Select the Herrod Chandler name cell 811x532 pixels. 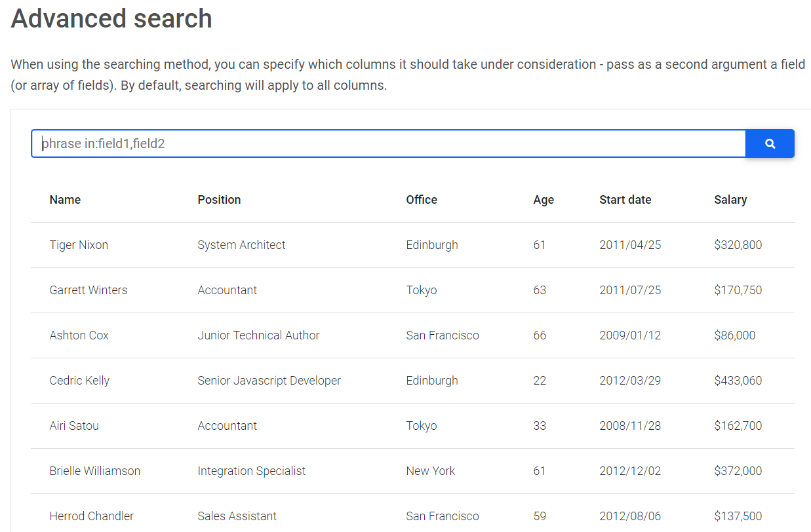click(x=91, y=516)
